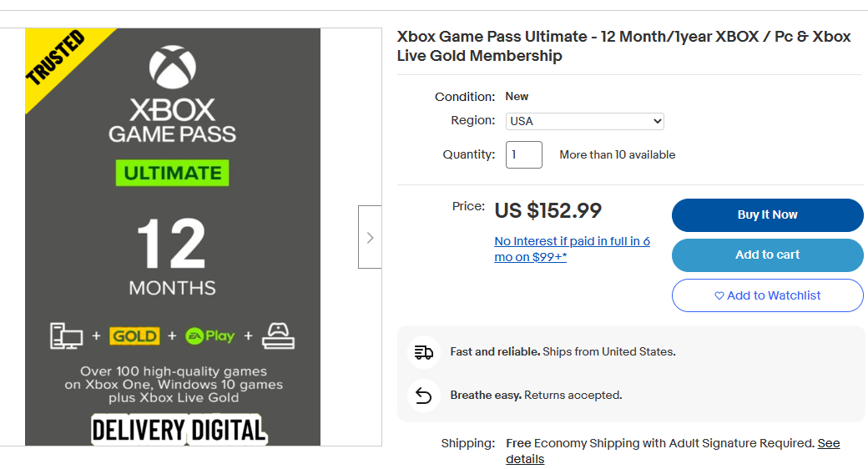Click the EA Play logo in the image
Viewport: 868px width, 469px height.
point(210,336)
